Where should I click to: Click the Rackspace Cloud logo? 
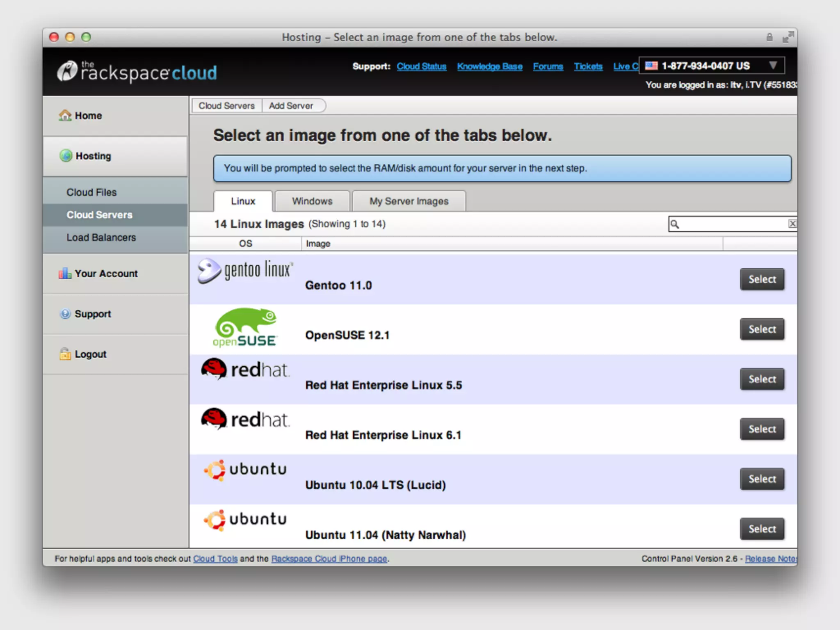[137, 72]
